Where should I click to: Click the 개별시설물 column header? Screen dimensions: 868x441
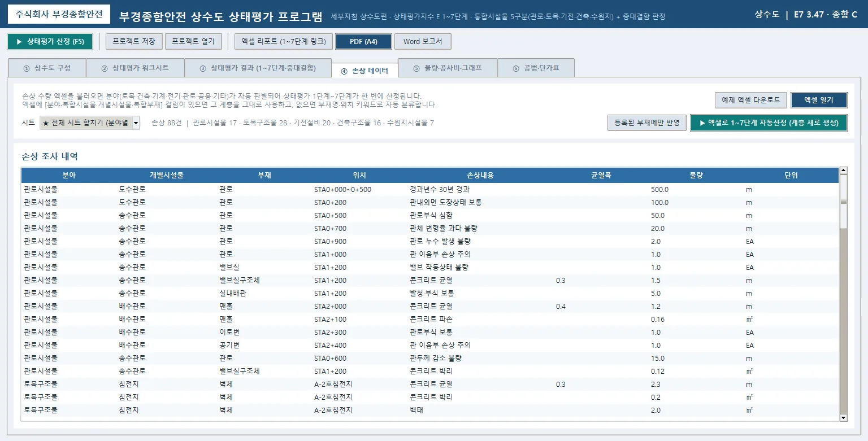click(167, 175)
